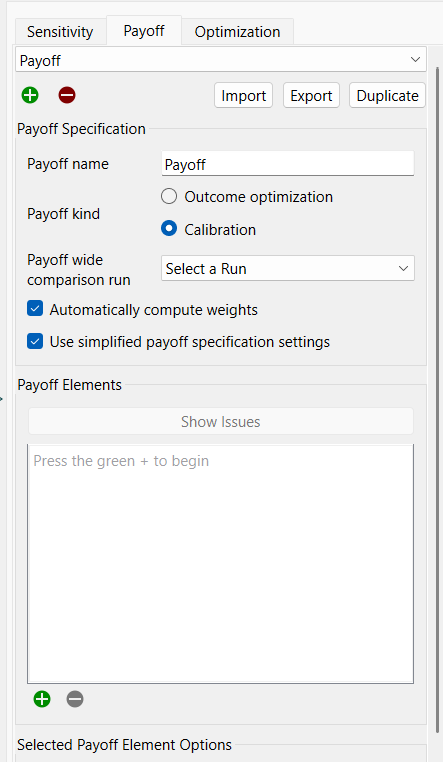The height and width of the screenshot is (762, 443).
Task: Click the Import button
Action: pos(243,95)
